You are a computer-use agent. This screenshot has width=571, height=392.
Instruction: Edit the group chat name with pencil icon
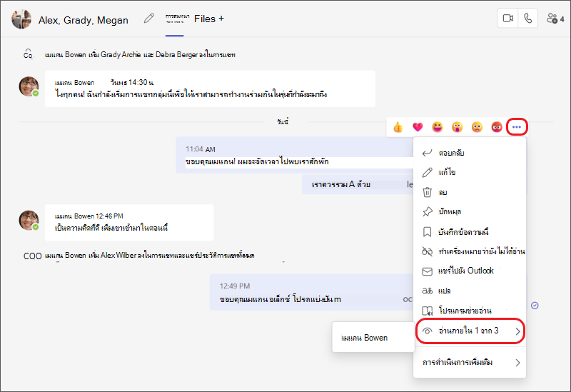tap(148, 18)
